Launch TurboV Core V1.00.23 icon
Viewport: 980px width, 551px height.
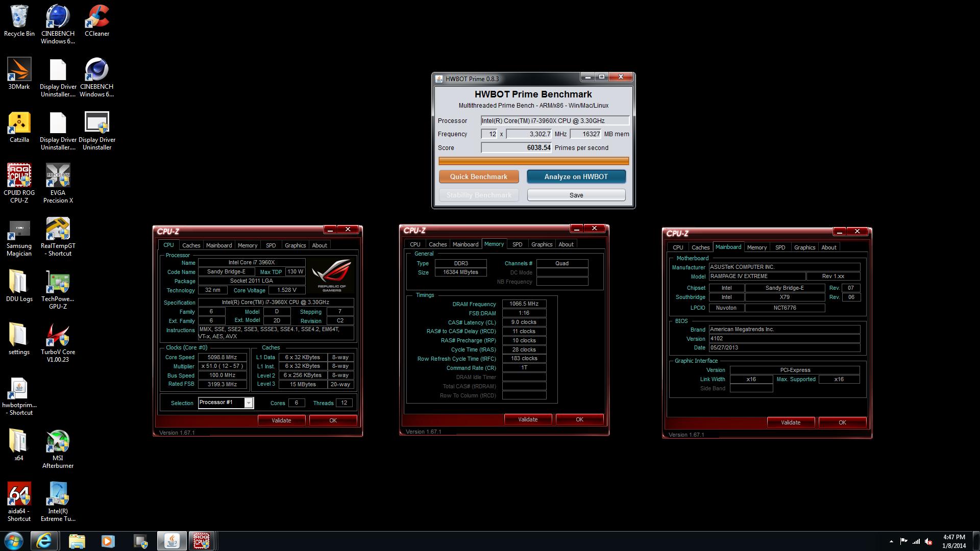click(58, 342)
